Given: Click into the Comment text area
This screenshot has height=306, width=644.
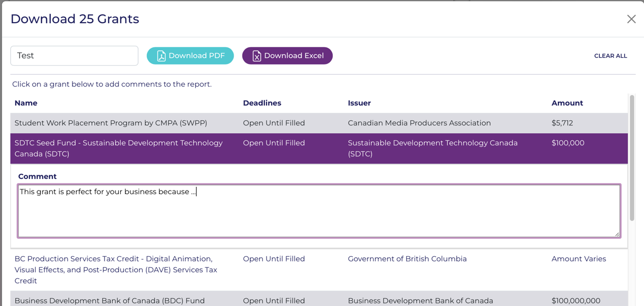Looking at the screenshot, I should pyautogui.click(x=319, y=211).
